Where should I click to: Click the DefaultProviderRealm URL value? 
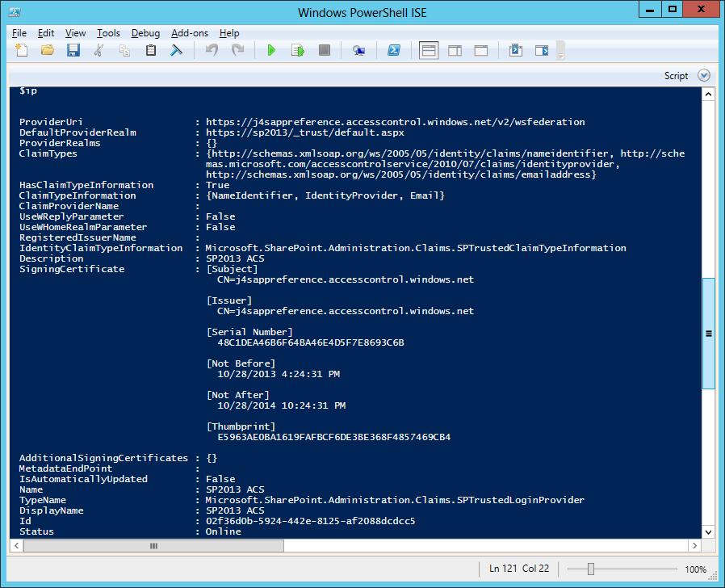point(305,132)
